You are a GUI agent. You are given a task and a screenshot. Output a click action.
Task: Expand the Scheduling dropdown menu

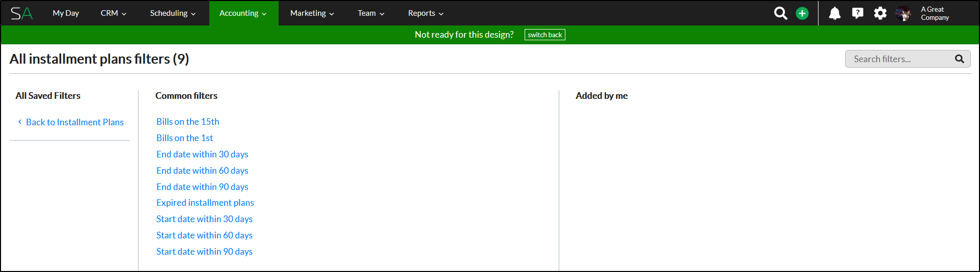[173, 13]
